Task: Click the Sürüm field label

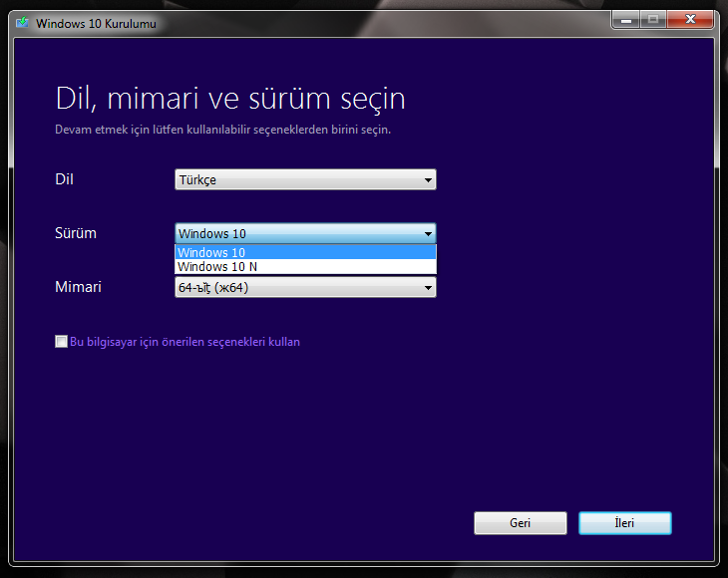Action: (76, 233)
